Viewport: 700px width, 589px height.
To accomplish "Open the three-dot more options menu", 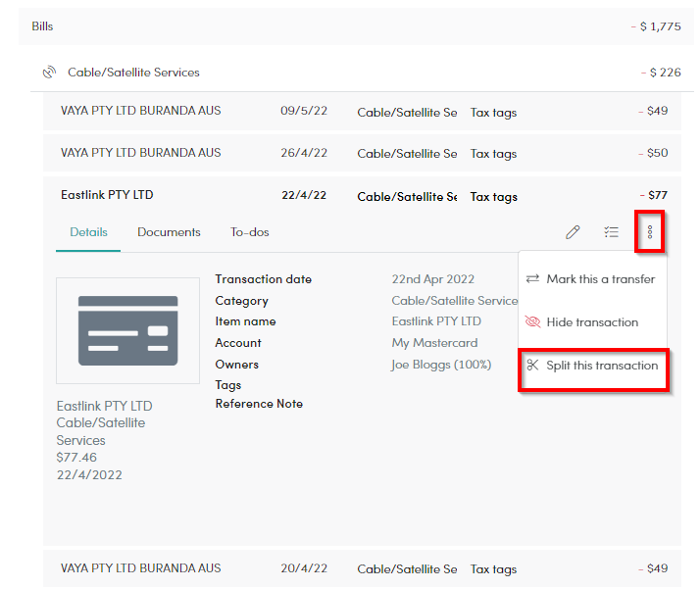I will point(650,232).
